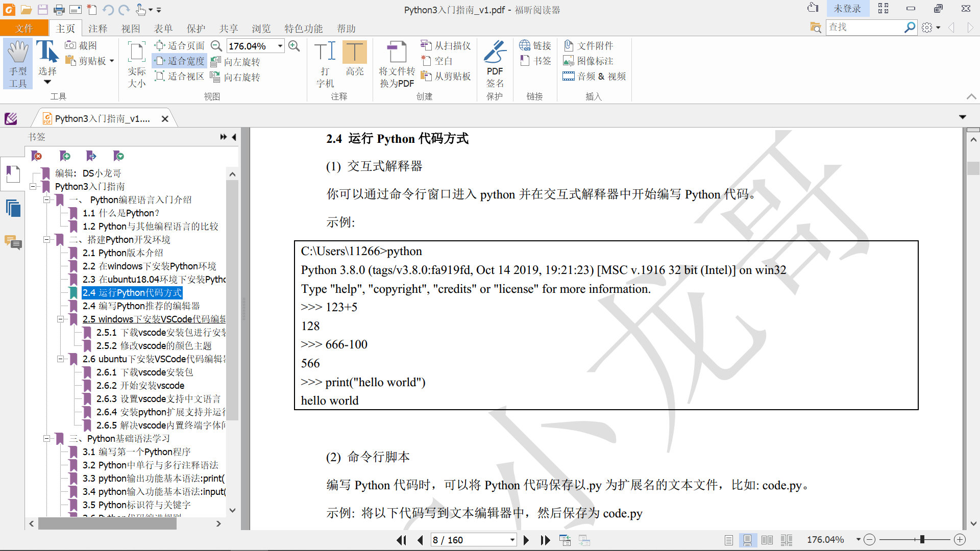The height and width of the screenshot is (551, 980).
Task: Collapse the 二、搭建Python开发环境 bookmark node
Action: (46, 239)
